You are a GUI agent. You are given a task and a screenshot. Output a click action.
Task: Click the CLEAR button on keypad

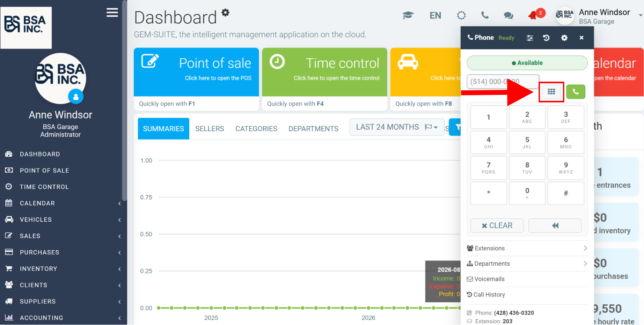[x=497, y=226]
